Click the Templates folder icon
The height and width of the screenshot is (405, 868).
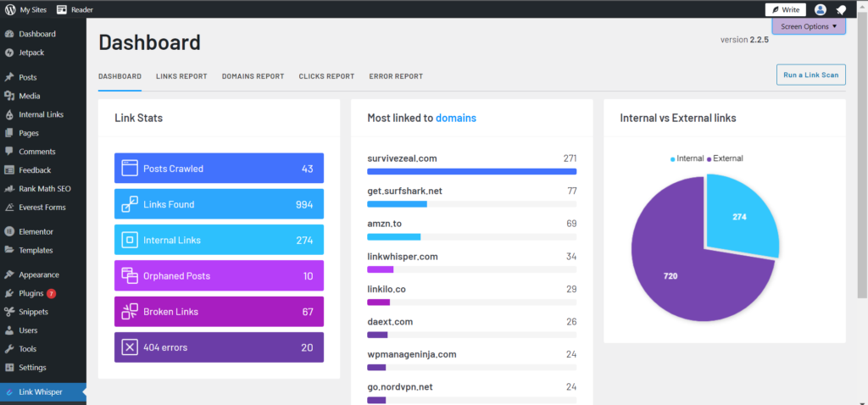tap(8, 250)
